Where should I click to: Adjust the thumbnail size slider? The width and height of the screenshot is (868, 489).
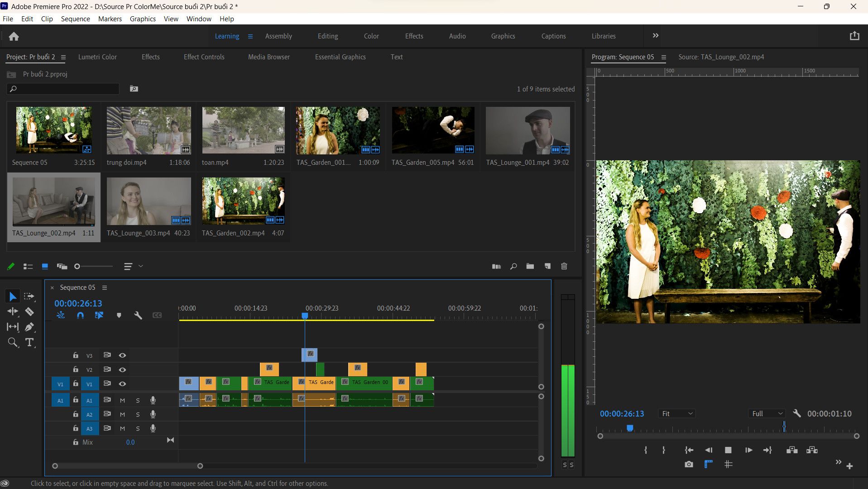77,266
